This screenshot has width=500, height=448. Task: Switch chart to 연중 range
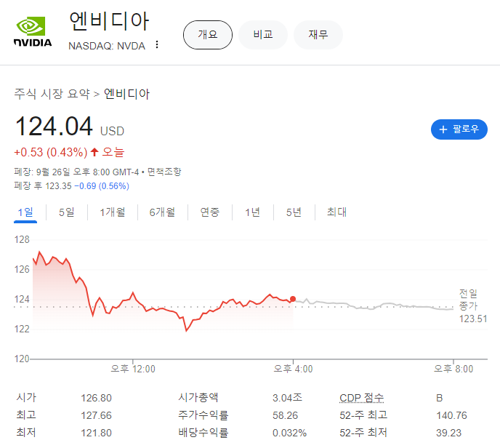(x=210, y=212)
